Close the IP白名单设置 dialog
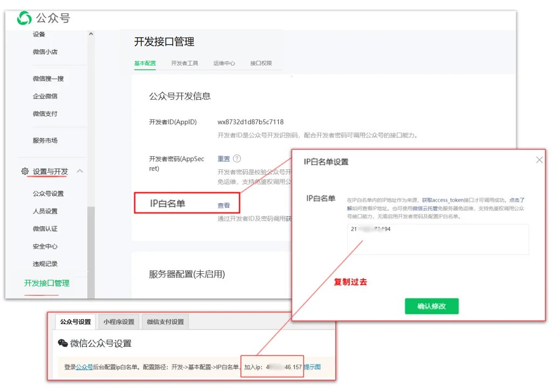Viewport: 552px width, 392px height. 539,160
